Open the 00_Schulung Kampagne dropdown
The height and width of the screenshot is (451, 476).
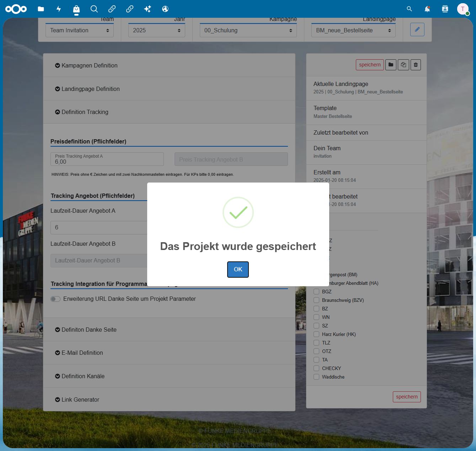[x=248, y=31]
